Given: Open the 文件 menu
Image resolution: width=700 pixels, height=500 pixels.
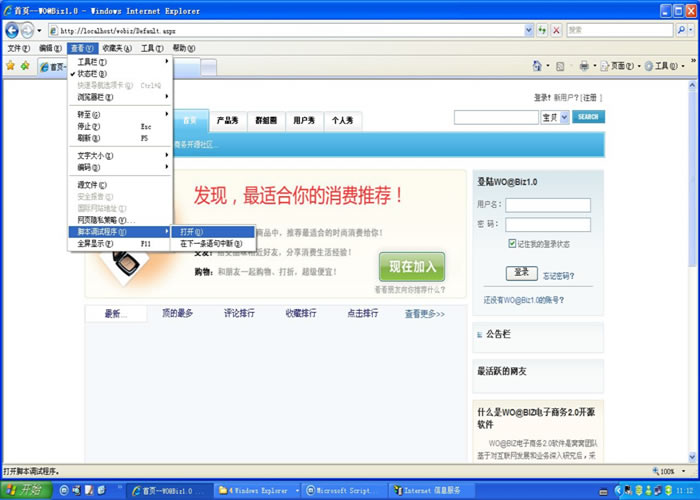Looking at the screenshot, I should (x=18, y=48).
